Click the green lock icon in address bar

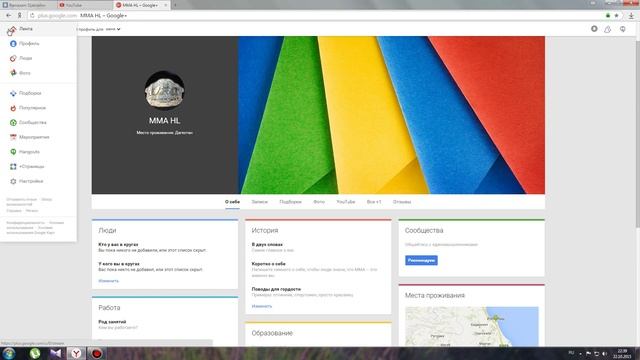[608, 16]
